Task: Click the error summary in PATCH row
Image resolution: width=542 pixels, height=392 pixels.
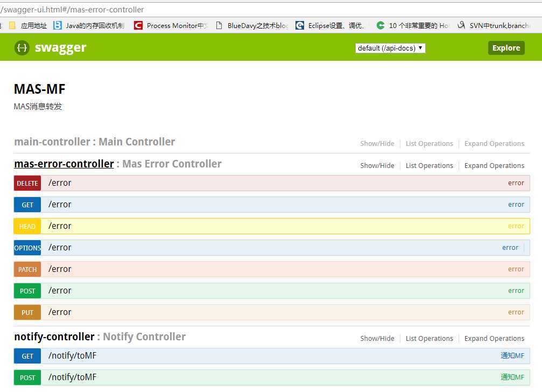Action: [516, 269]
